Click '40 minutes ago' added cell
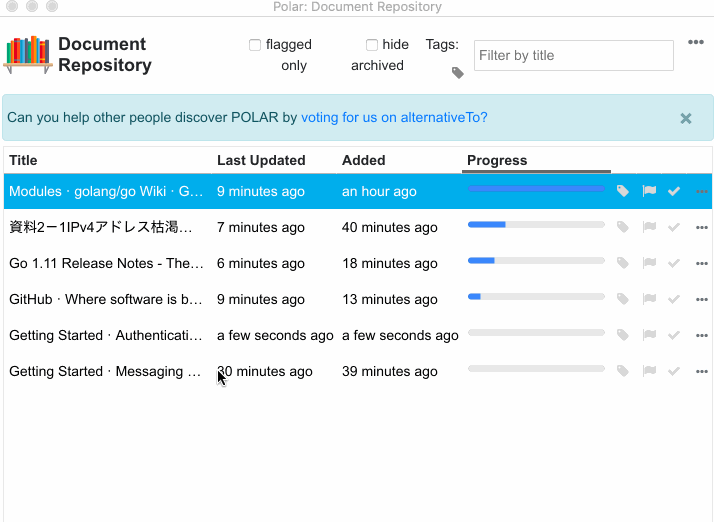 point(390,227)
